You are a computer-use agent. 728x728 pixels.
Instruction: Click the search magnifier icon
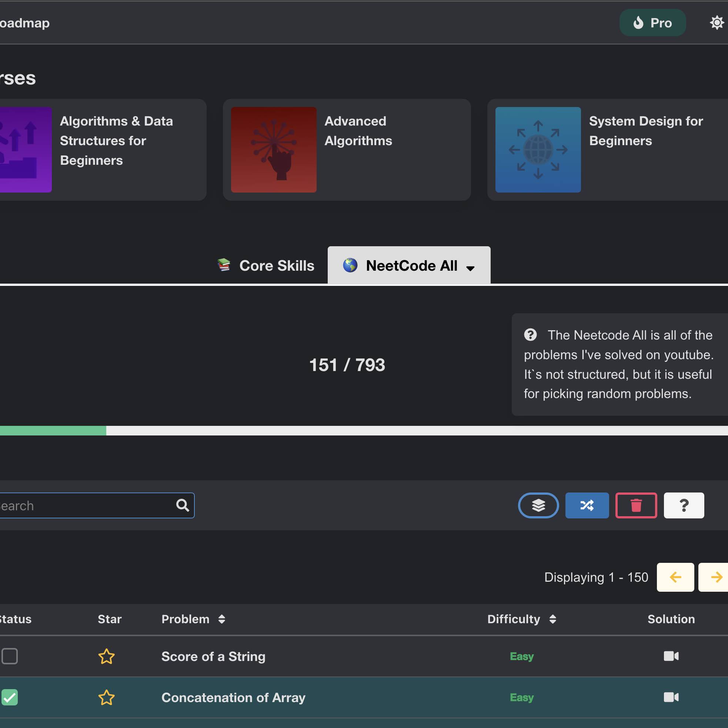(183, 505)
